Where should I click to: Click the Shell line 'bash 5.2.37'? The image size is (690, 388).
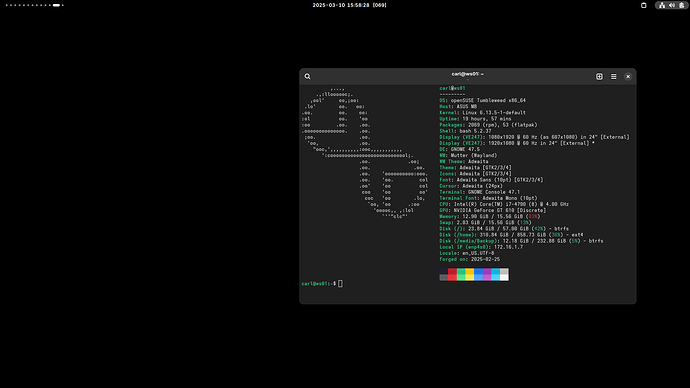coord(466,131)
